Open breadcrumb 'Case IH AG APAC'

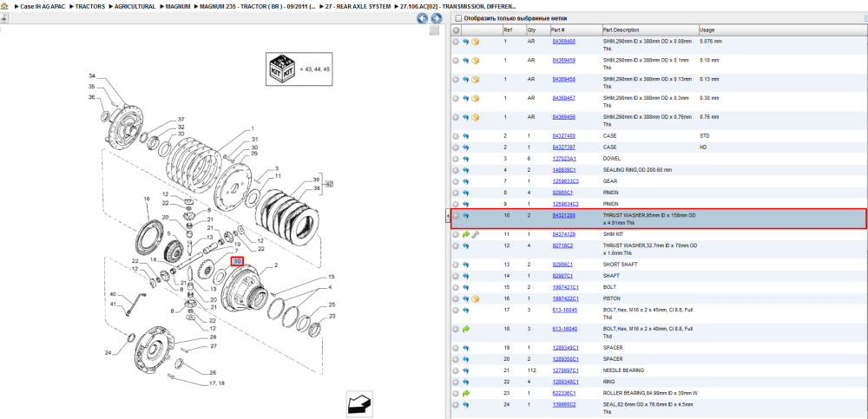43,7
